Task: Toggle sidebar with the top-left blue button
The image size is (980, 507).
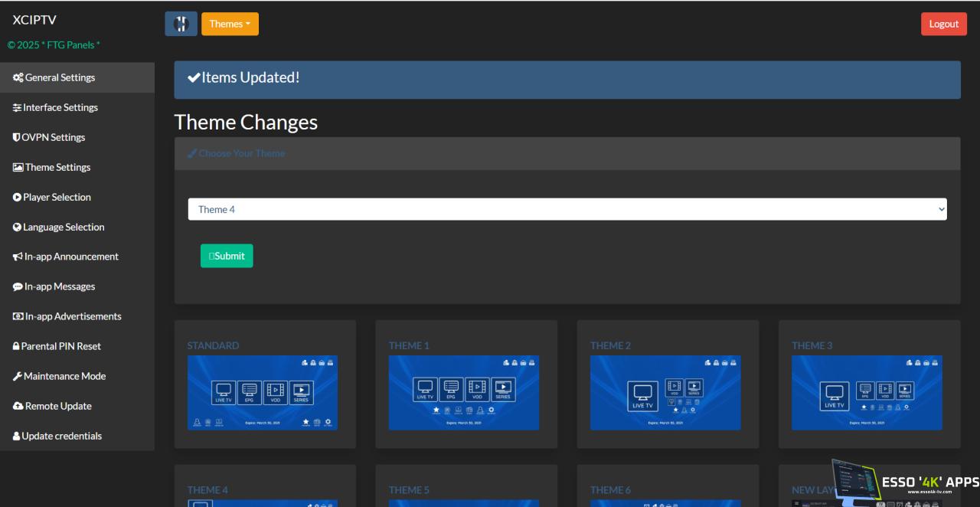Action: click(181, 24)
